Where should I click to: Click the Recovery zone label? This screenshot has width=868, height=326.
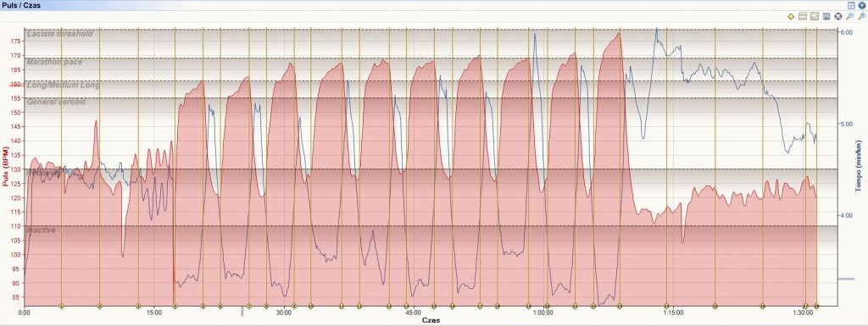(43, 173)
